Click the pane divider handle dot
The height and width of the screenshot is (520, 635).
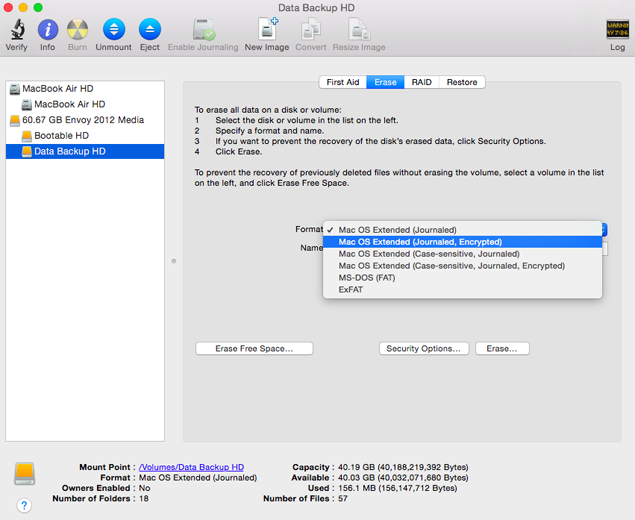174,261
